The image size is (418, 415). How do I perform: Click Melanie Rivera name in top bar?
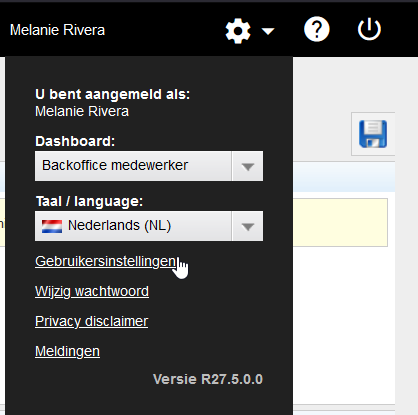click(x=57, y=30)
